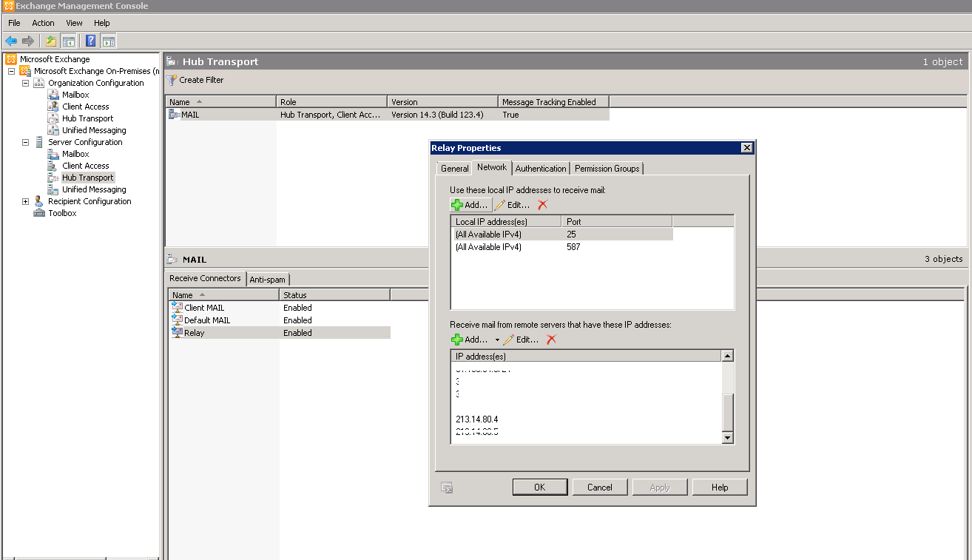Select Organization Configuration Client Access node
The image size is (972, 560).
coord(86,107)
